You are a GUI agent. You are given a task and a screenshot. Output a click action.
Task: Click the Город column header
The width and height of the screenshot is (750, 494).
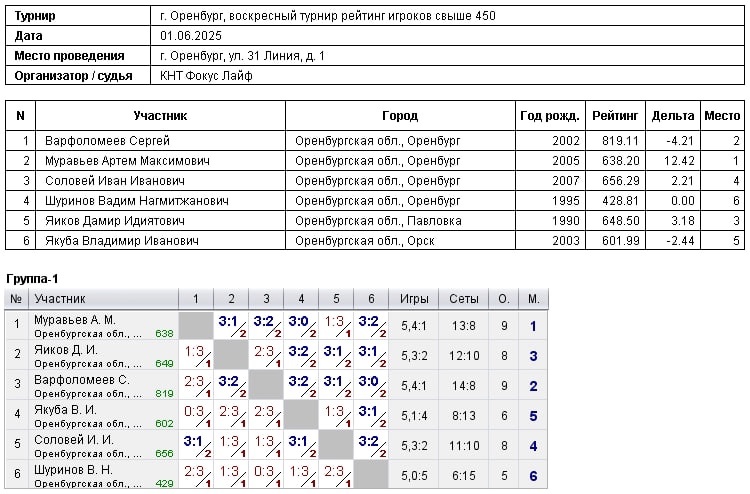coord(400,116)
